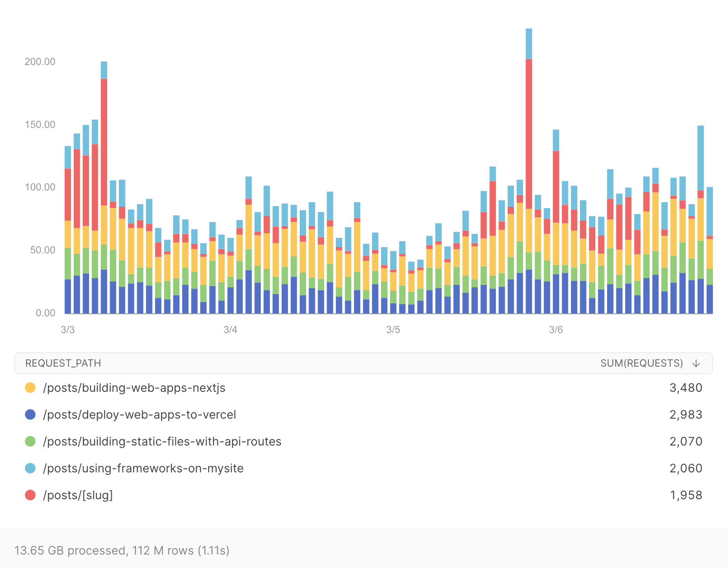Image resolution: width=728 pixels, height=568 pixels.
Task: Click the 200.00 mark bar near 3/3
Action: click(103, 168)
